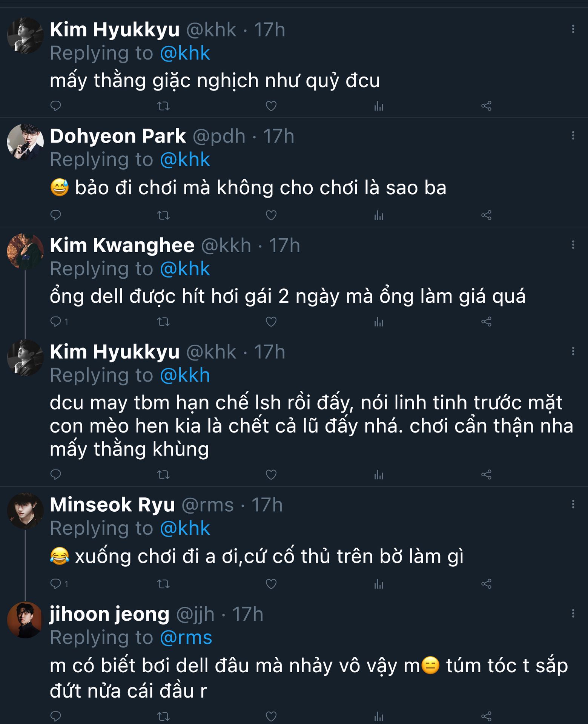Retweet jihoon jeong's reply
The image size is (588, 724).
click(163, 716)
